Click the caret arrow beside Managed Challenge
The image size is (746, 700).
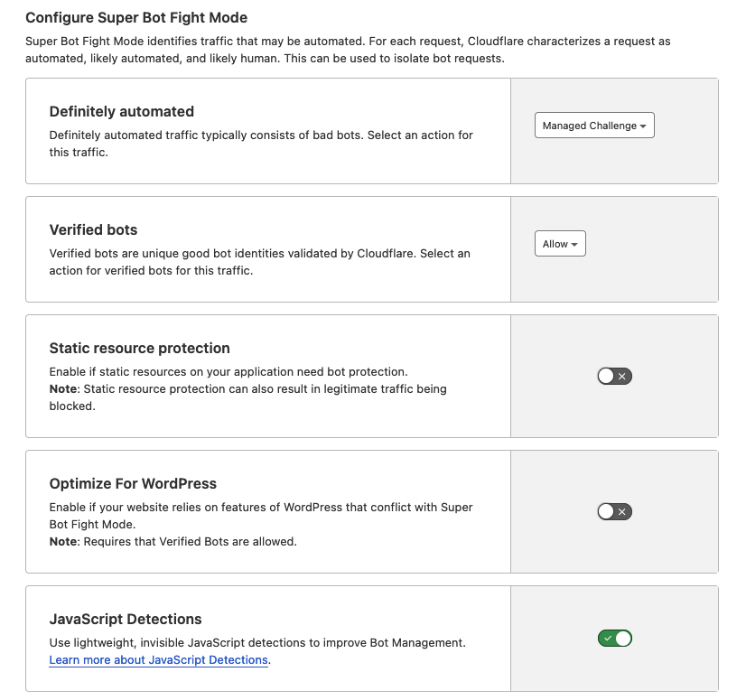tap(643, 126)
